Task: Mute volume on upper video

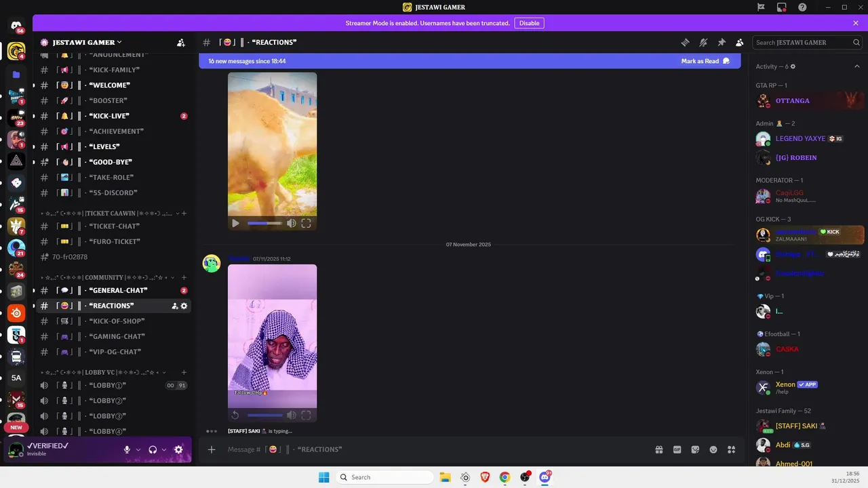Action: (x=291, y=223)
